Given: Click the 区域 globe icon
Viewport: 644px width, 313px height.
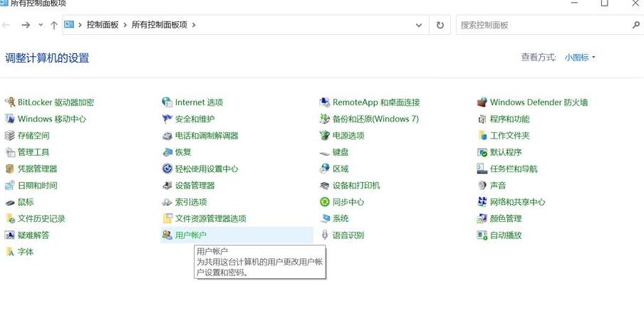Looking at the screenshot, I should [x=325, y=169].
